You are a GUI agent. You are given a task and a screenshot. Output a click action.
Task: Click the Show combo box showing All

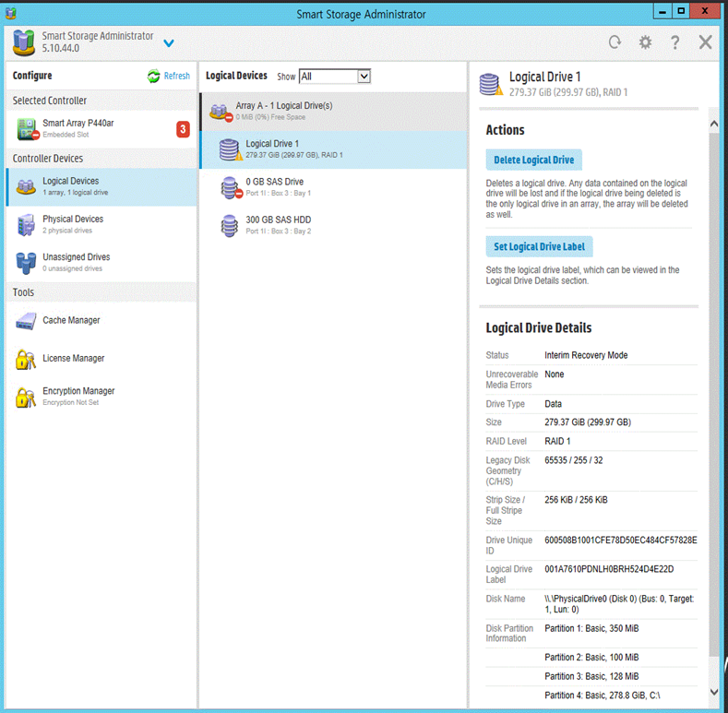pyautogui.click(x=335, y=77)
